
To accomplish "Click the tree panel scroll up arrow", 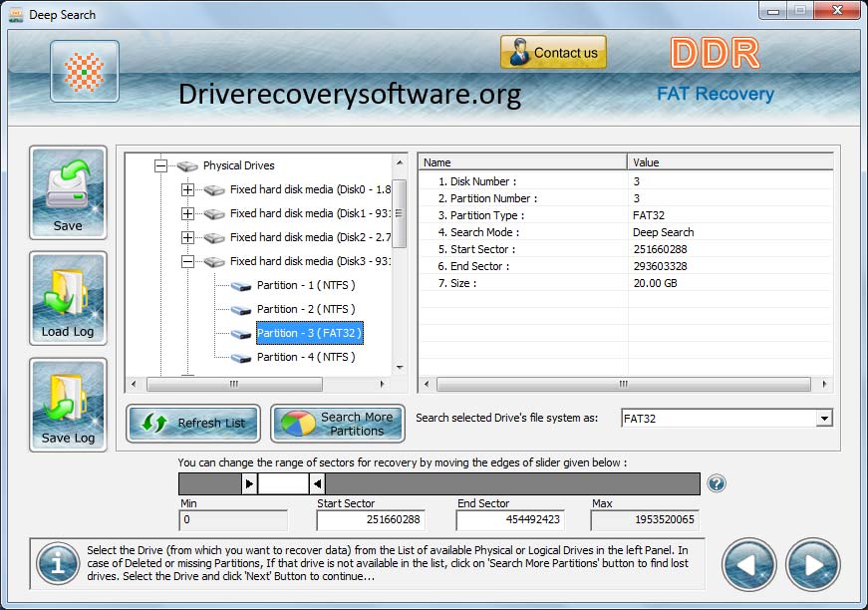I will 400,162.
